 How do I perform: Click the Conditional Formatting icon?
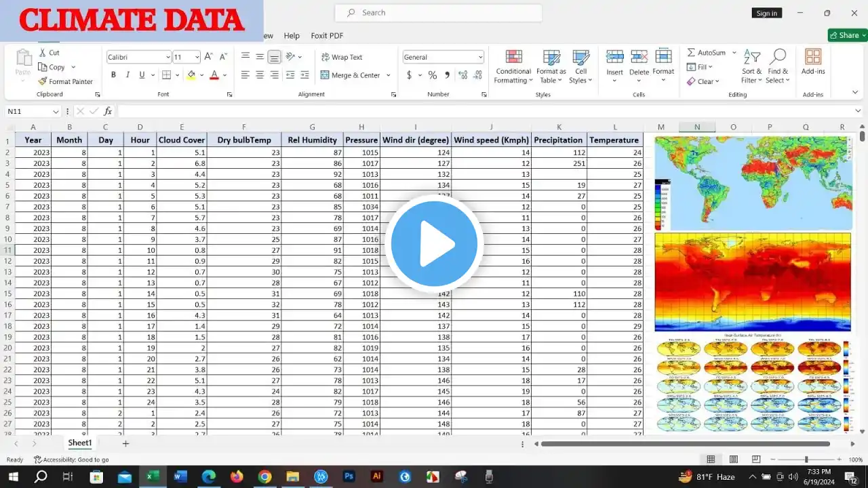(x=513, y=58)
